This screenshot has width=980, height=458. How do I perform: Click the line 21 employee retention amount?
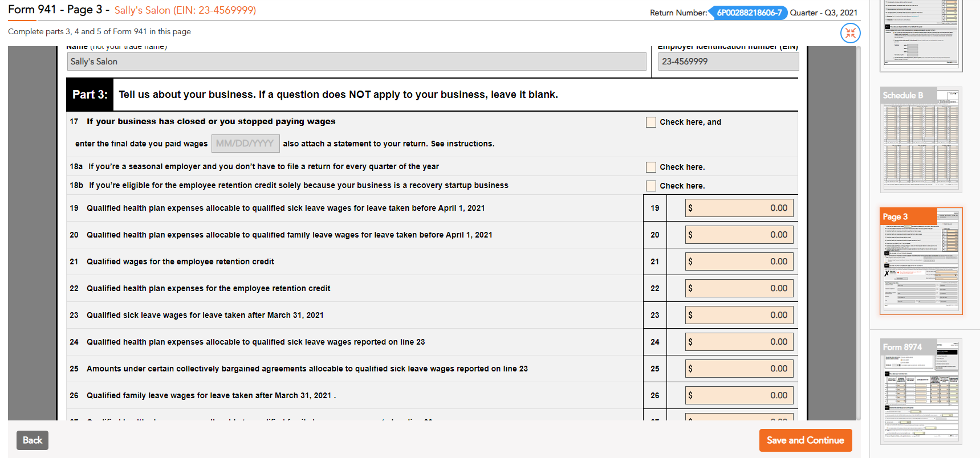[739, 261]
